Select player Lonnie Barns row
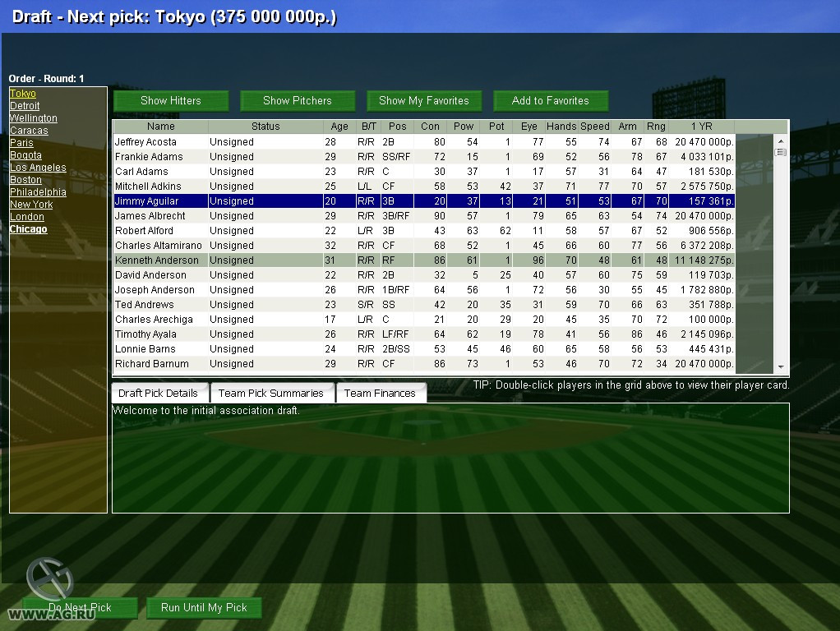The image size is (840, 631). pyautogui.click(x=424, y=348)
